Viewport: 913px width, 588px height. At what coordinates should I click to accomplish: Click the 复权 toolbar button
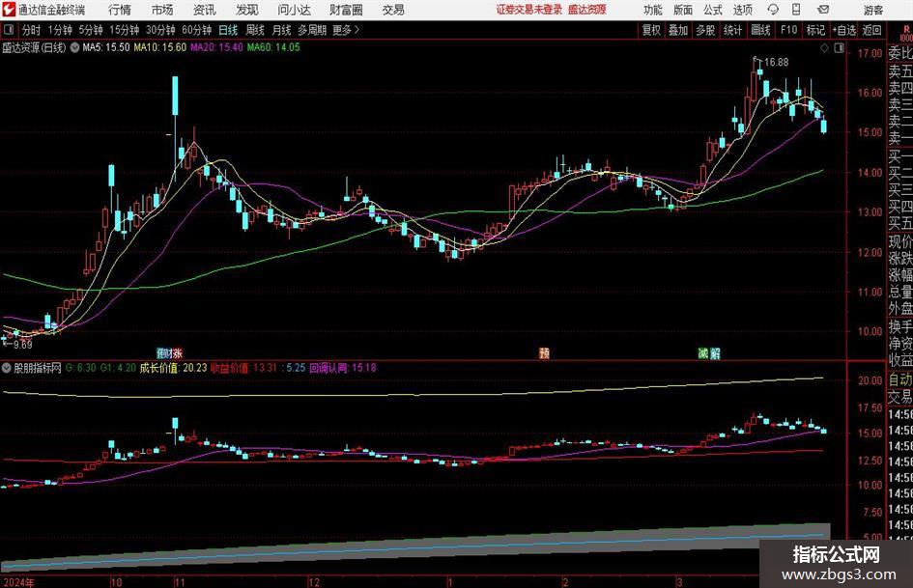point(651,30)
